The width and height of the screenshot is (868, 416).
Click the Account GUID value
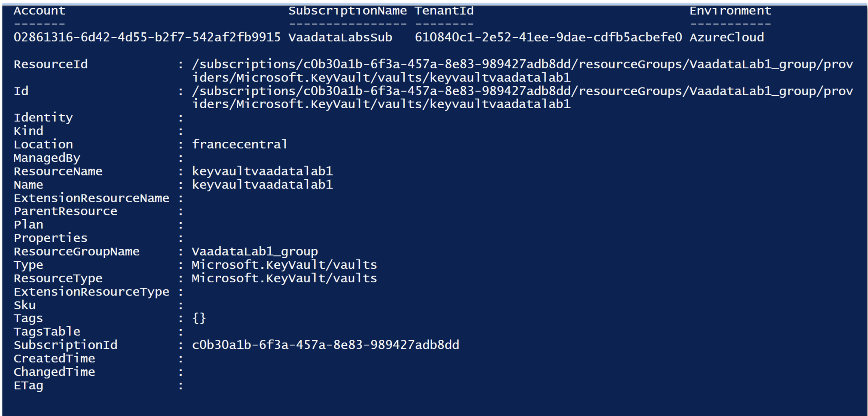click(147, 37)
